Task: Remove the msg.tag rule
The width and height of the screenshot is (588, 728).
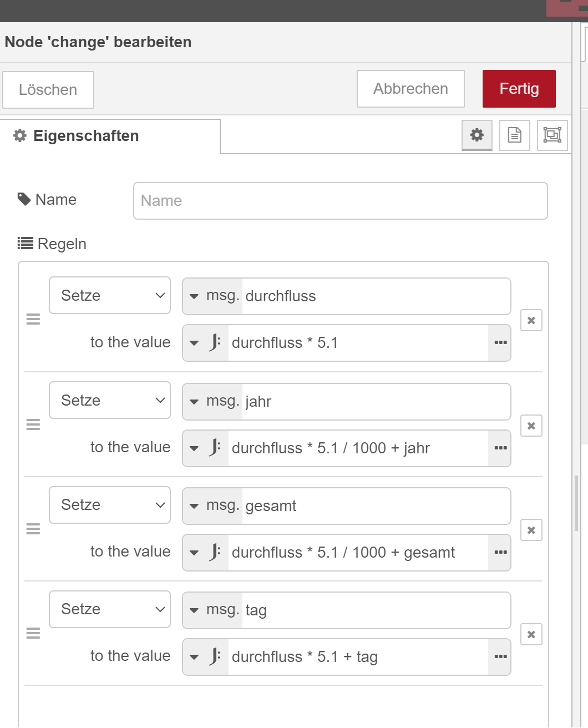Action: [531, 634]
